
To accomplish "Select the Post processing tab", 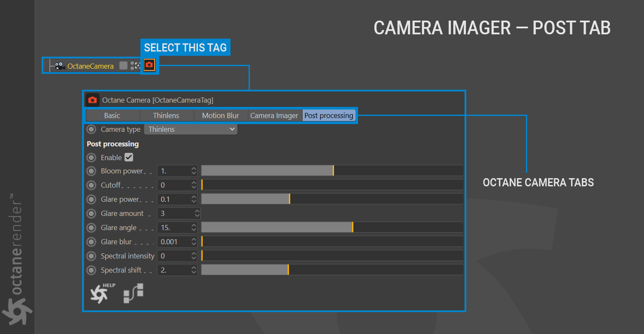I will coord(329,115).
